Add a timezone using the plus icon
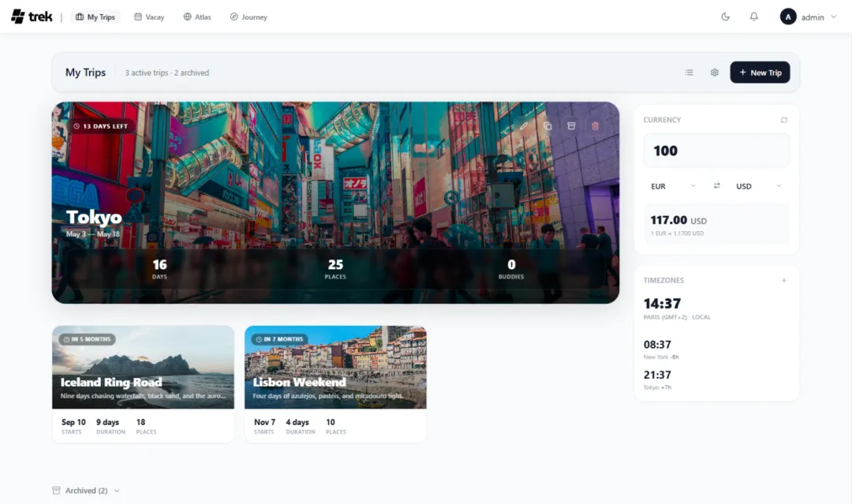Image resolution: width=852 pixels, height=504 pixels. tap(783, 280)
